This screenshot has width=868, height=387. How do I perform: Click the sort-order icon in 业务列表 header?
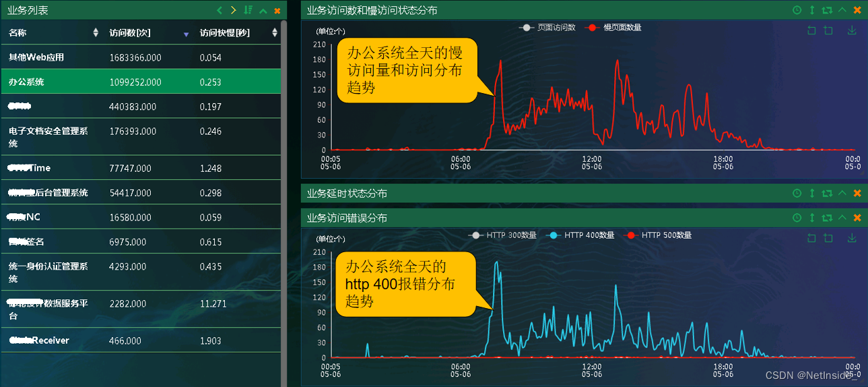[248, 10]
